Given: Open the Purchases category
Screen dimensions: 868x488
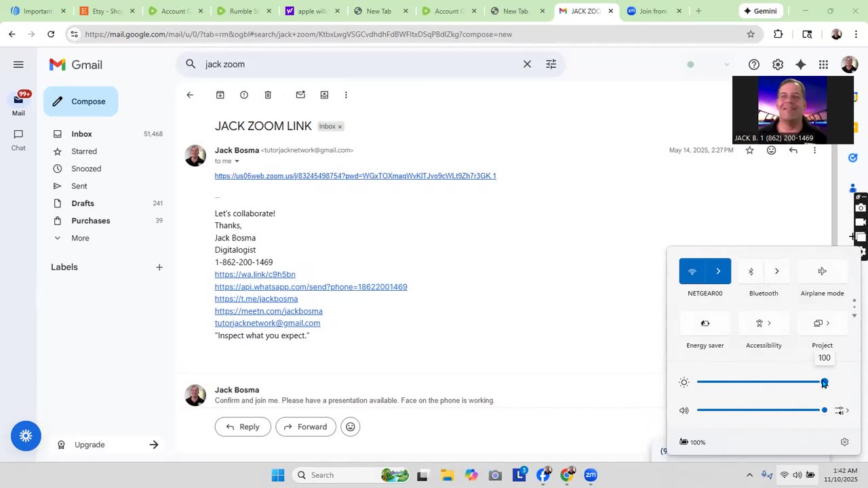Looking at the screenshot, I should coord(91,221).
